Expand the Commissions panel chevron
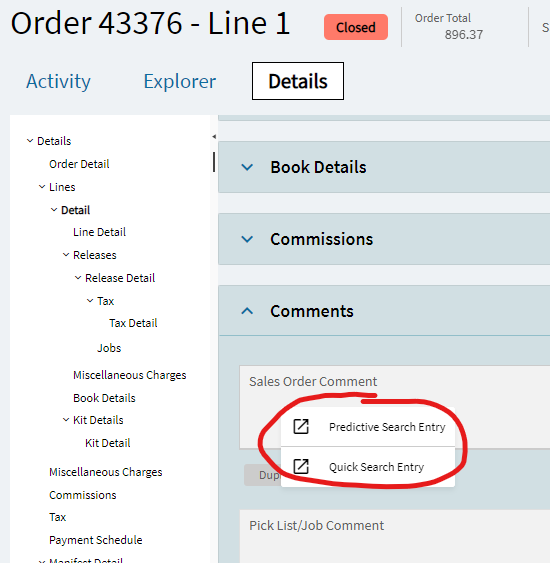The height and width of the screenshot is (563, 550). click(x=247, y=239)
